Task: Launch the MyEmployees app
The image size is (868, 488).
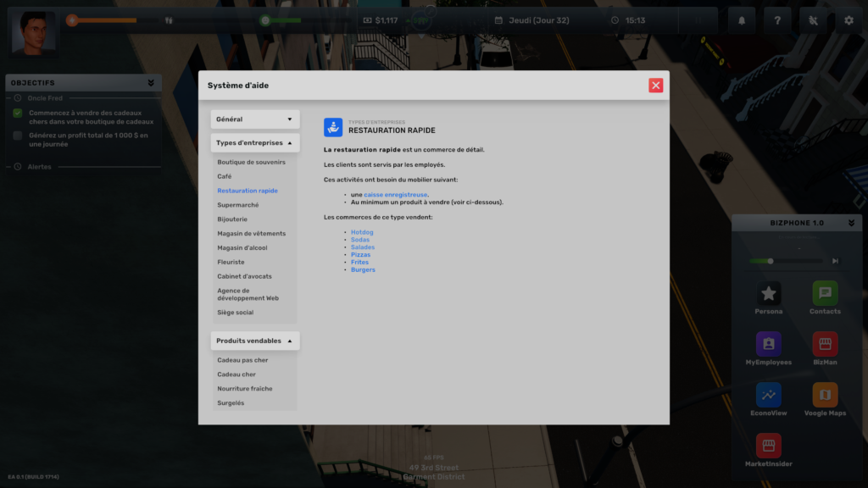Action: pos(768,344)
